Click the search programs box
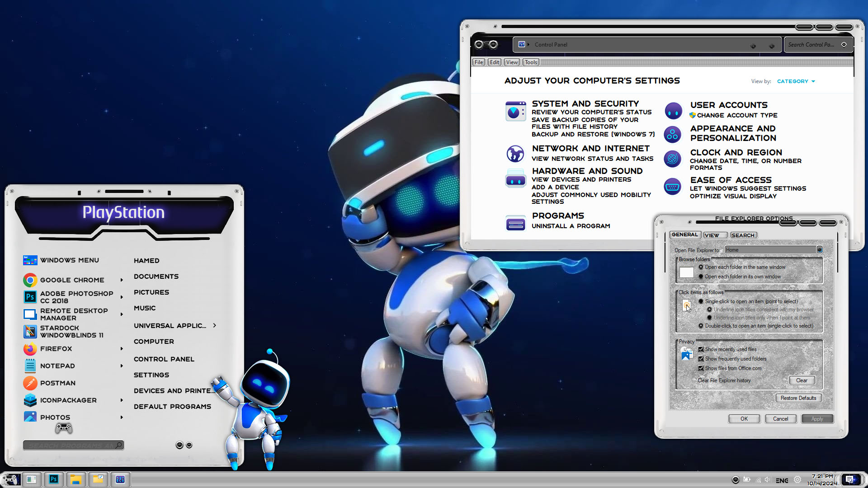Viewport: 868px width, 488px height. [x=70, y=446]
